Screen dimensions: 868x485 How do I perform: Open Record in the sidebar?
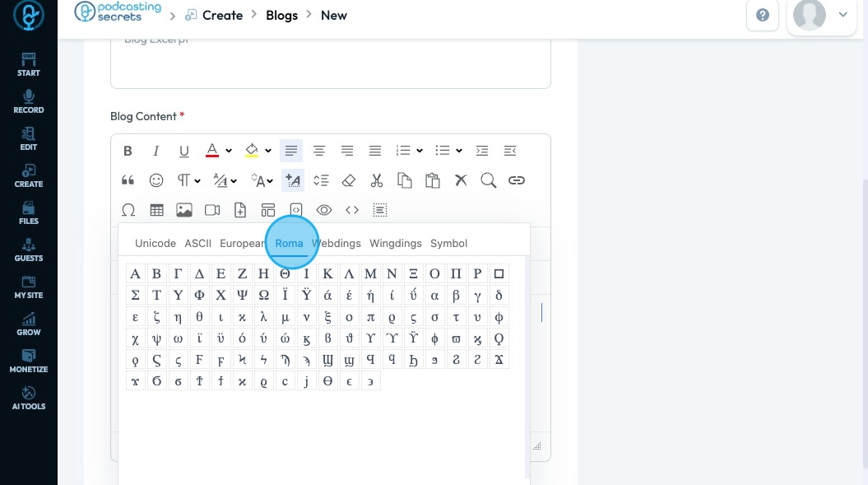[29, 101]
